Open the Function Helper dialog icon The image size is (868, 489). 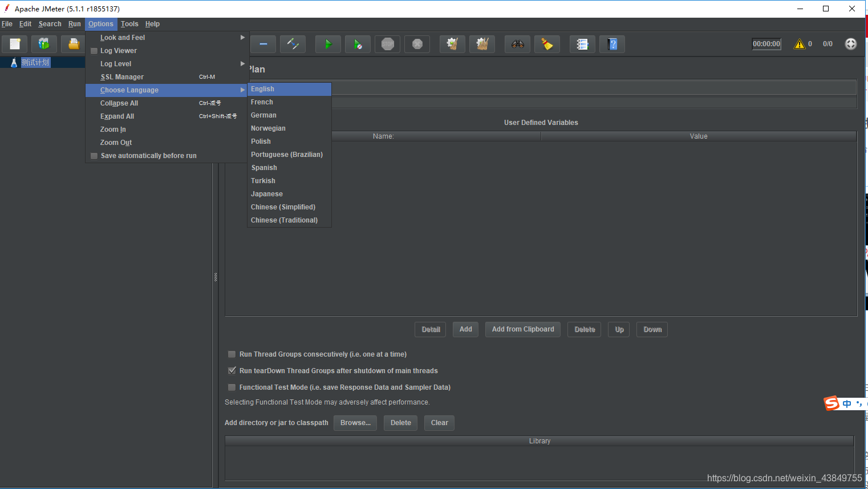tap(583, 44)
